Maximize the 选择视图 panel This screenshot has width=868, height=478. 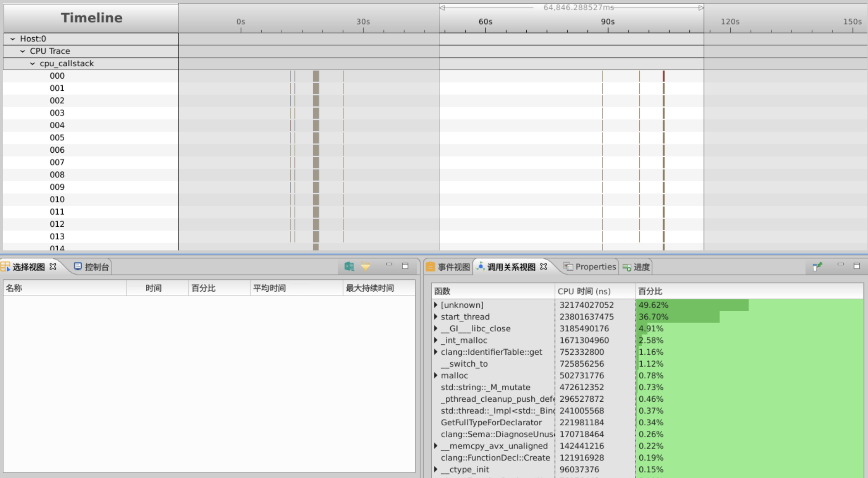[405, 266]
